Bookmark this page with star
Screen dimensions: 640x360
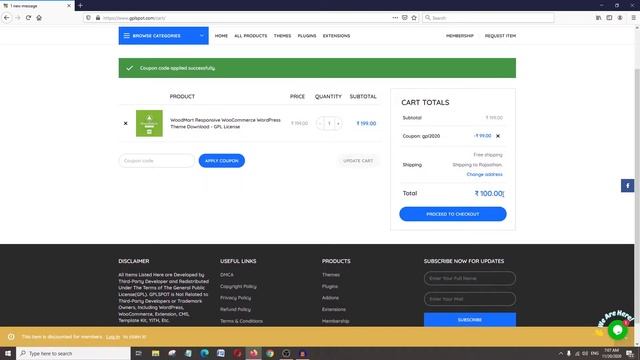tap(414, 18)
